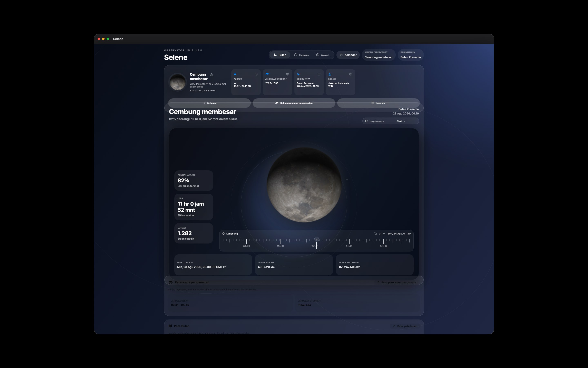588x368 pixels.
Task: Click the map icon beside Peta Bulan
Action: point(170,326)
